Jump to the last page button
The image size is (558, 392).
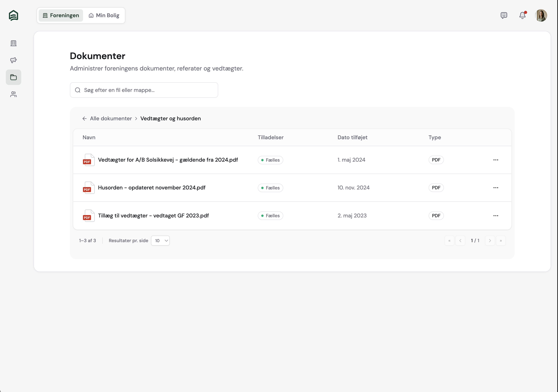(501, 241)
